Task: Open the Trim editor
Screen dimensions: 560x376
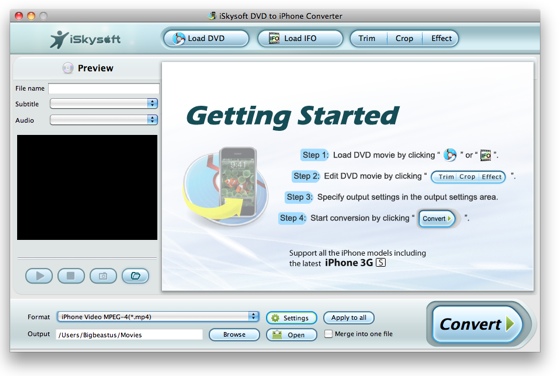Action: point(367,39)
